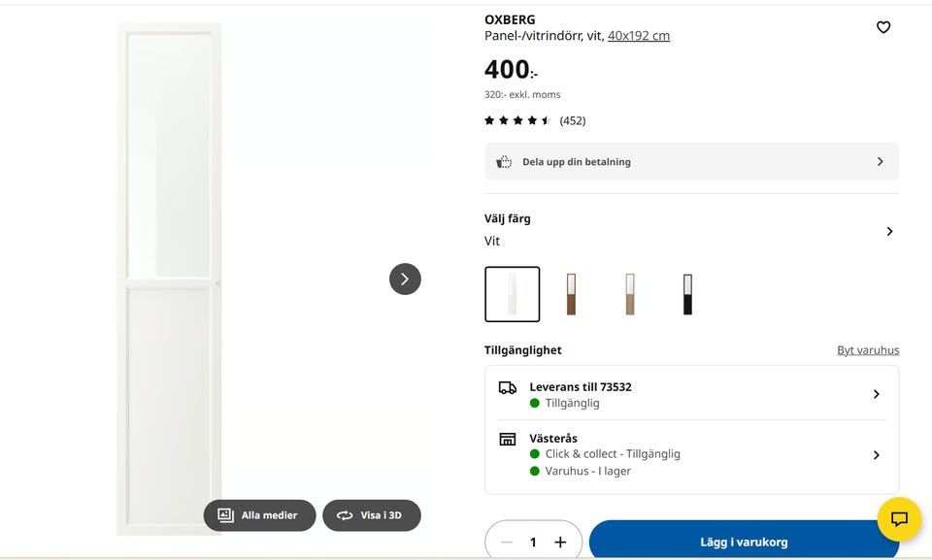The width and height of the screenshot is (932, 560).
Task: Open Alla medier gallery button
Action: click(259, 515)
